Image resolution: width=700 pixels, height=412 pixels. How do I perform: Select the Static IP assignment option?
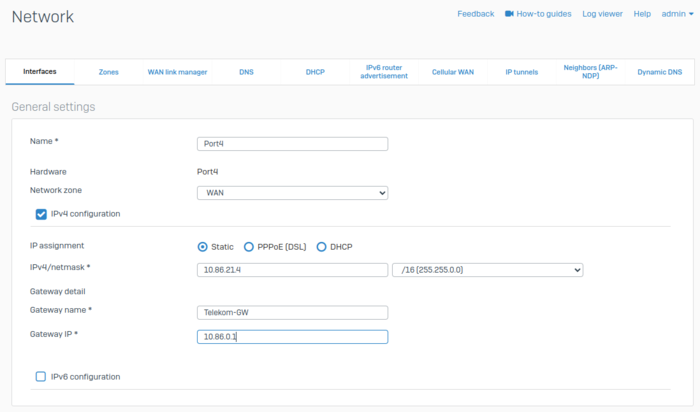coord(203,247)
